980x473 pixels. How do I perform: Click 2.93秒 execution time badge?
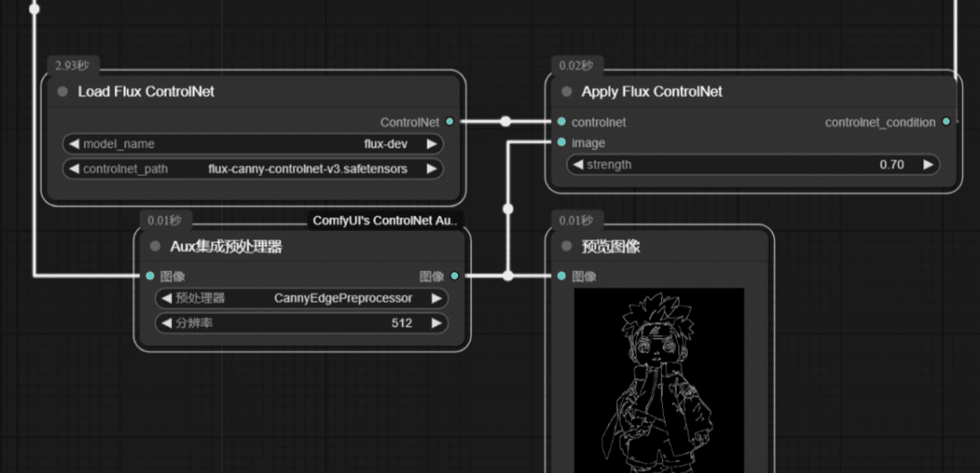pyautogui.click(x=72, y=65)
